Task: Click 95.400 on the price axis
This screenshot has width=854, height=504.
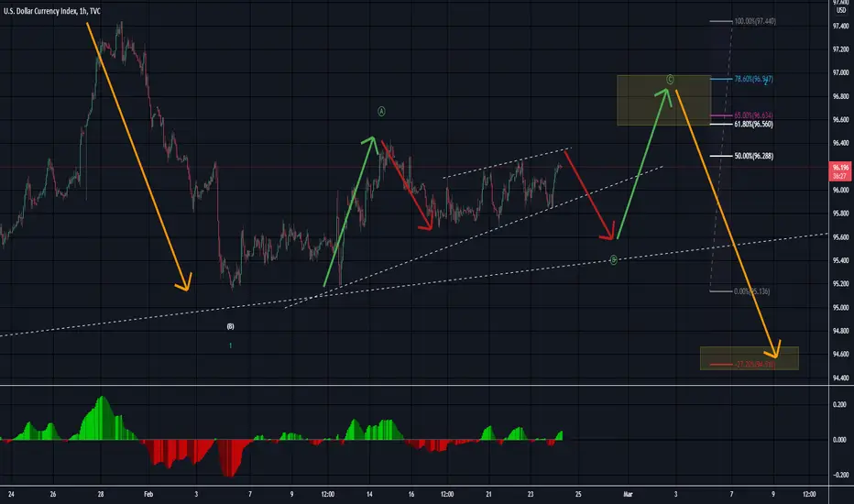Action: tap(840, 260)
